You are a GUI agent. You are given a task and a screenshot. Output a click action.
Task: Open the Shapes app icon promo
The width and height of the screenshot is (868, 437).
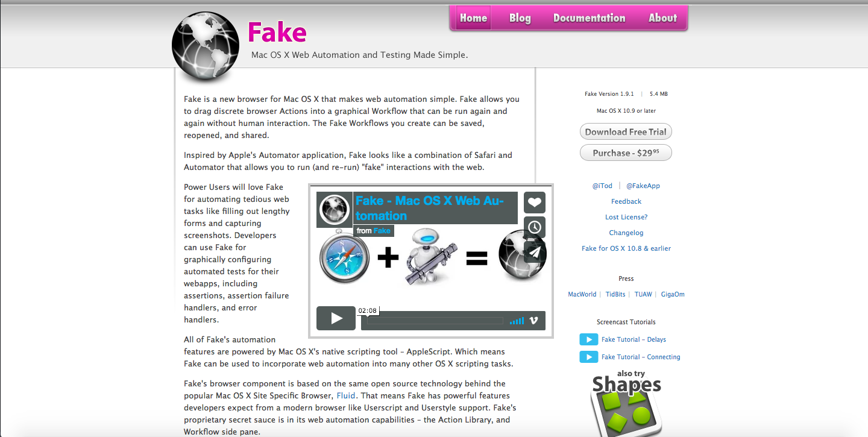click(626, 403)
